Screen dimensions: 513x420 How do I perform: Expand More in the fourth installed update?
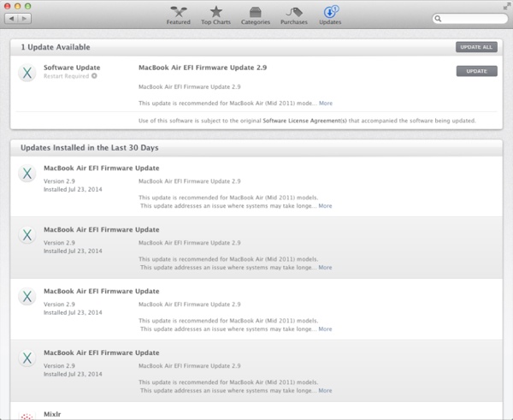point(325,391)
